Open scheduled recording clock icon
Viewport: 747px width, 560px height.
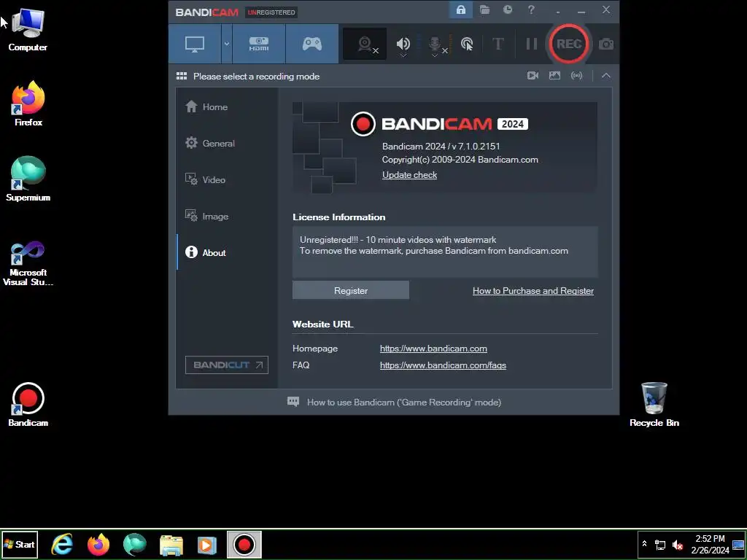point(508,9)
